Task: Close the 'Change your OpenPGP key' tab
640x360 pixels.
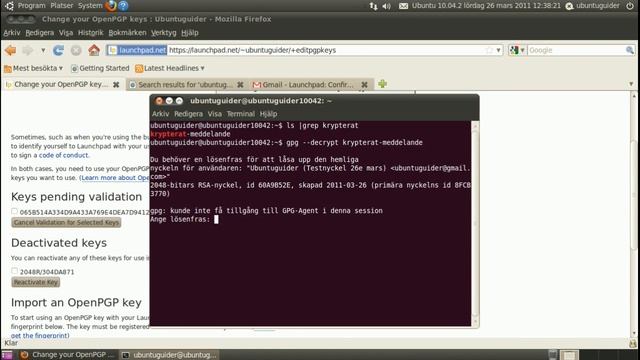Action: [116, 84]
